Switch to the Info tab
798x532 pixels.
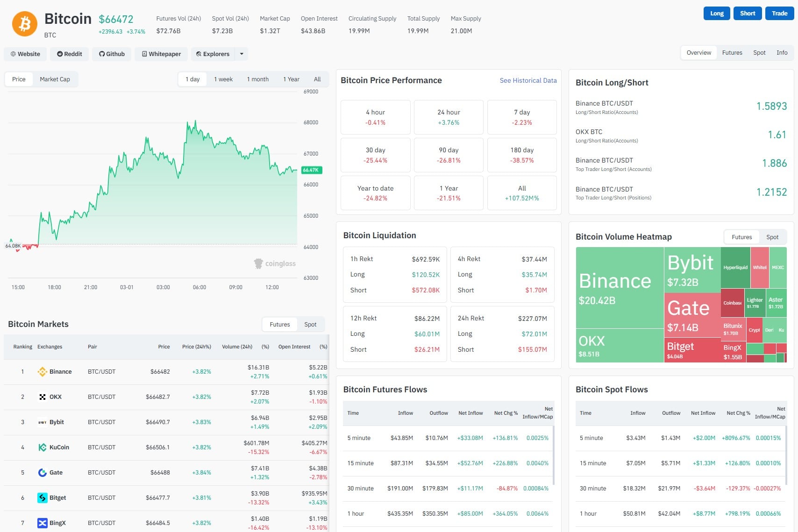point(782,53)
